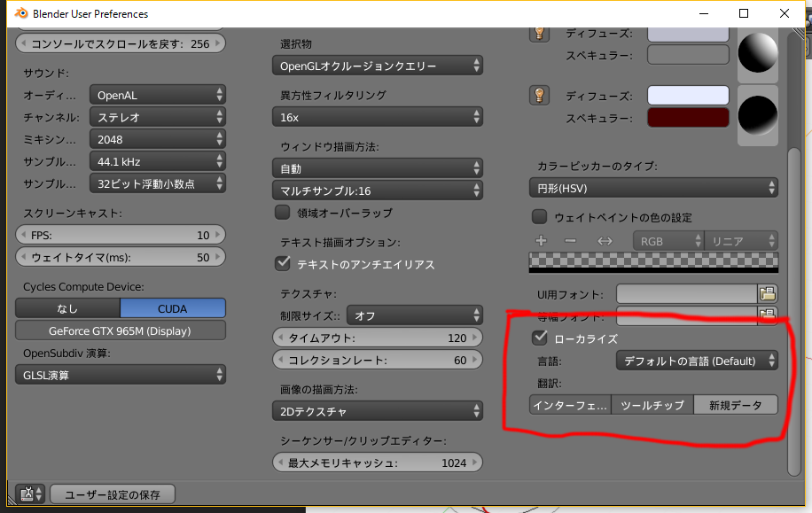Select CUDA compute device
Screen dimensions: 812x513
(173, 308)
